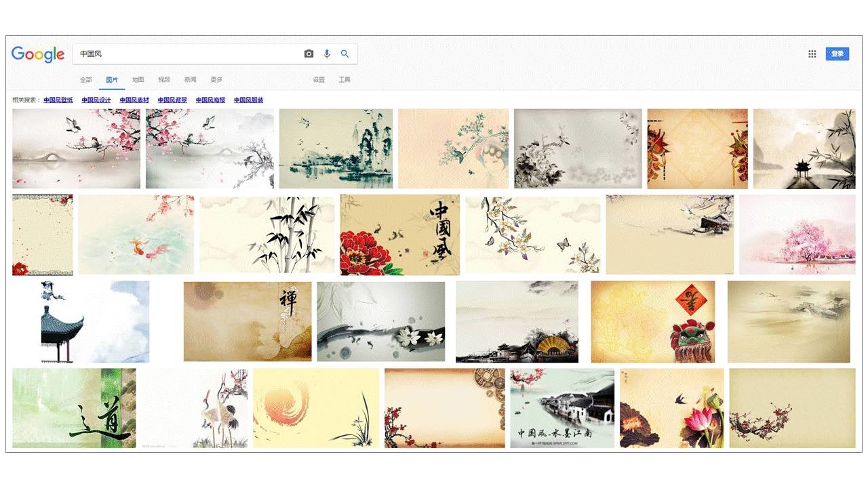
Task: Click the microphone voice search icon
Action: point(327,54)
